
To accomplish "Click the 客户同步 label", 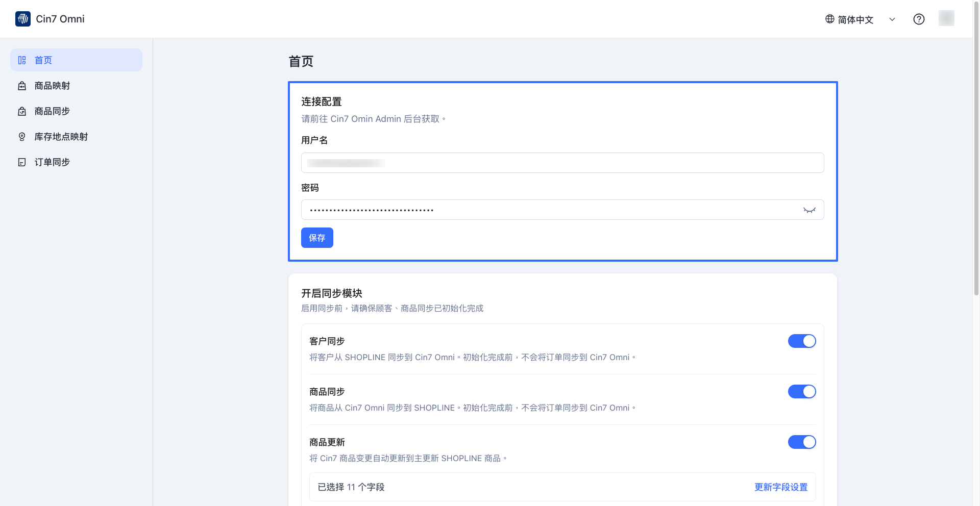I will [327, 341].
